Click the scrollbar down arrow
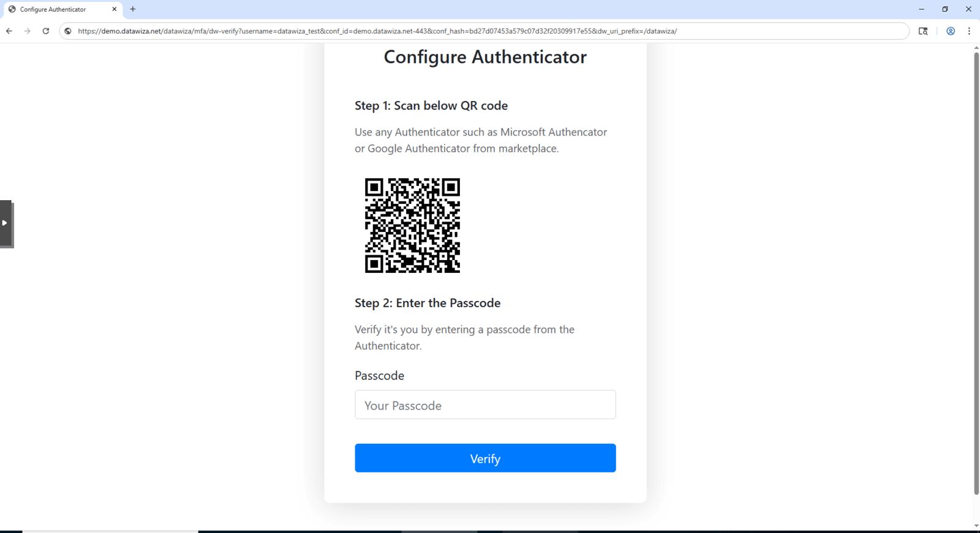Screen dimensions: 980x533 (x=976, y=526)
